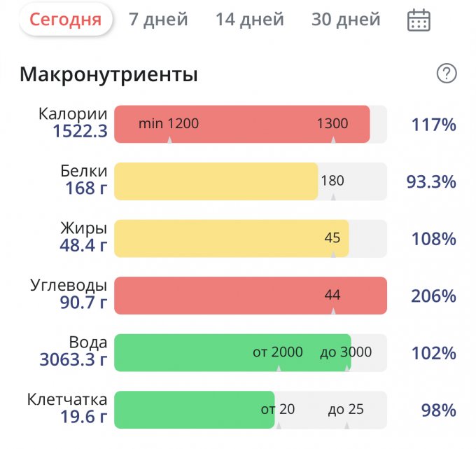Click the green Клетчатка progress bar

pyautogui.click(x=194, y=410)
